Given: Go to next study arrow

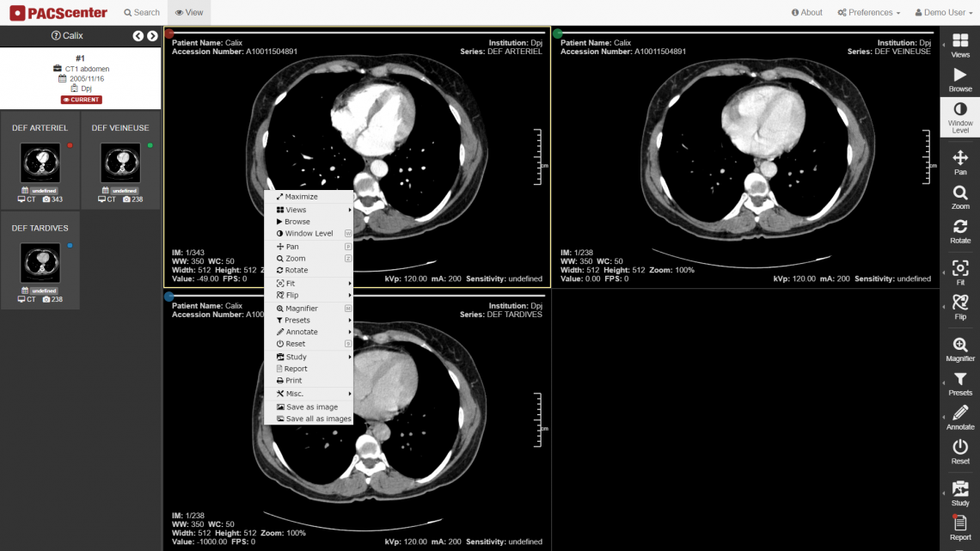Looking at the screenshot, I should click(152, 36).
